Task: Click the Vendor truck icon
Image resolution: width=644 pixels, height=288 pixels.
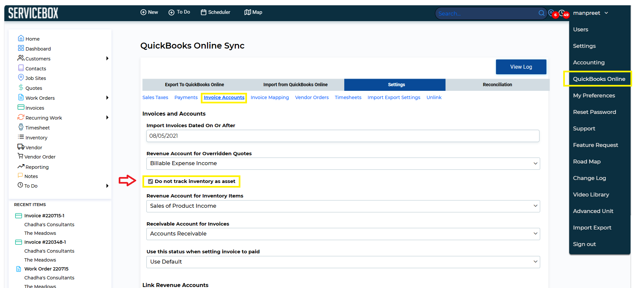Action: pyautogui.click(x=21, y=147)
